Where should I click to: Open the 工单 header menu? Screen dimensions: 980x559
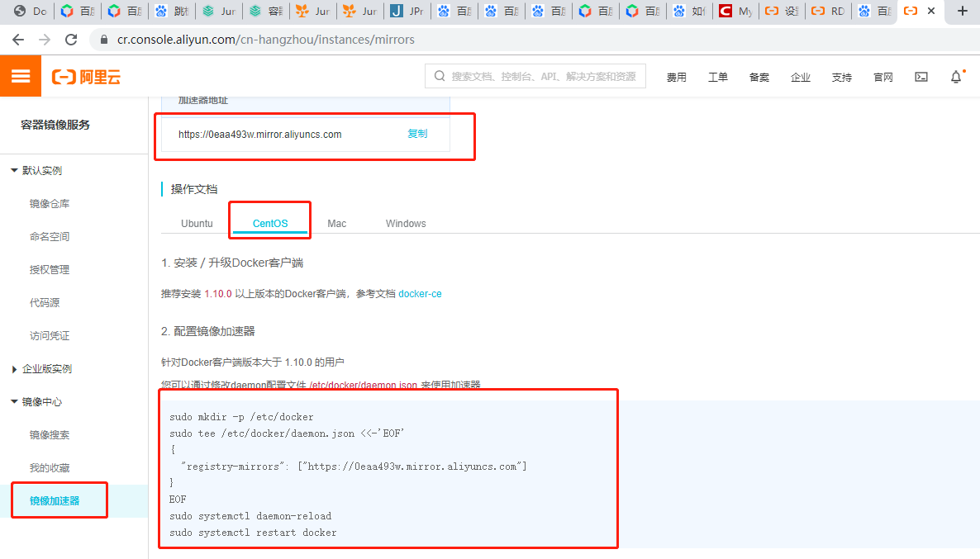click(717, 77)
